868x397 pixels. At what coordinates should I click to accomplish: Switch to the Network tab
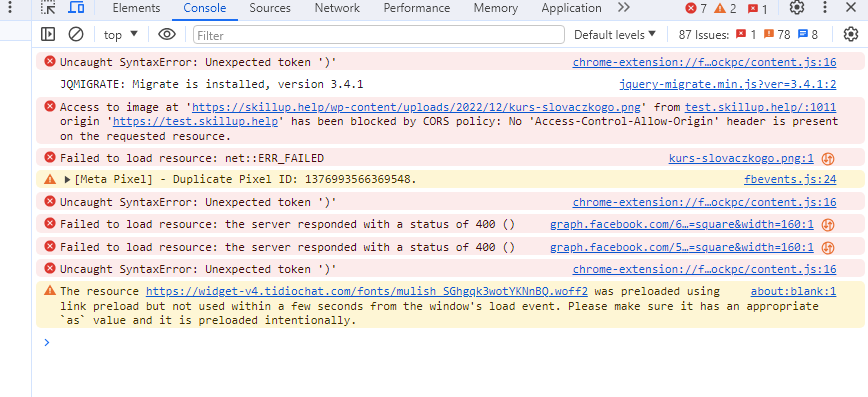pos(337,8)
